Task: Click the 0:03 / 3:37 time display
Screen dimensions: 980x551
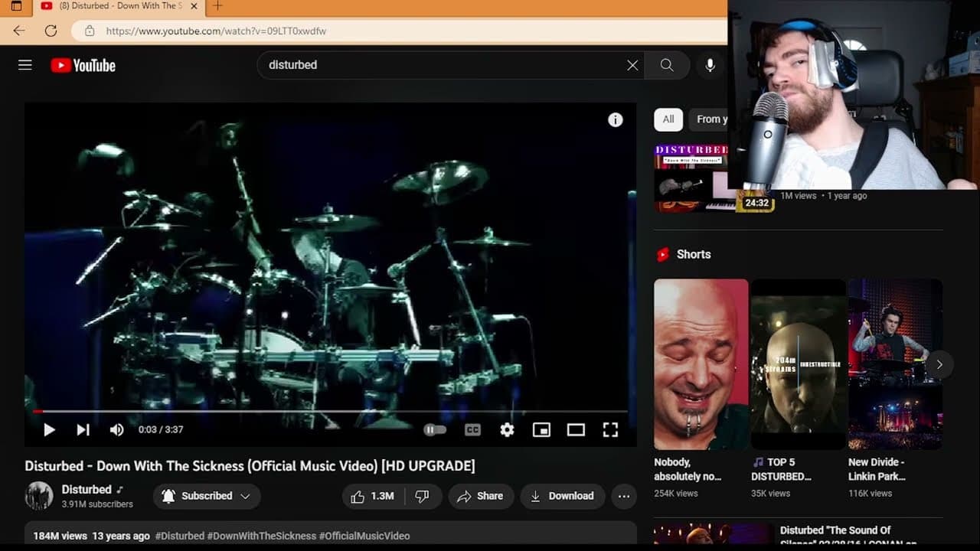Action: click(x=161, y=430)
